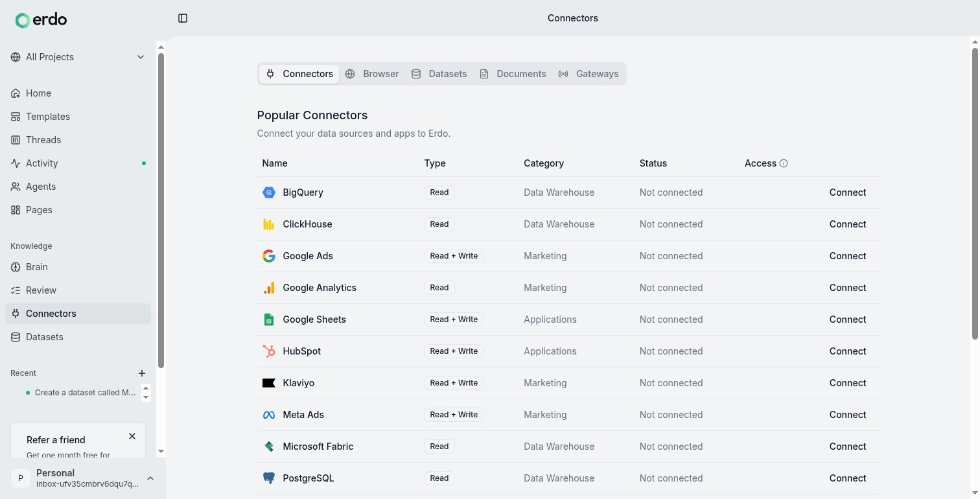Open Templates in the sidebar
980x499 pixels.
coord(78,117)
